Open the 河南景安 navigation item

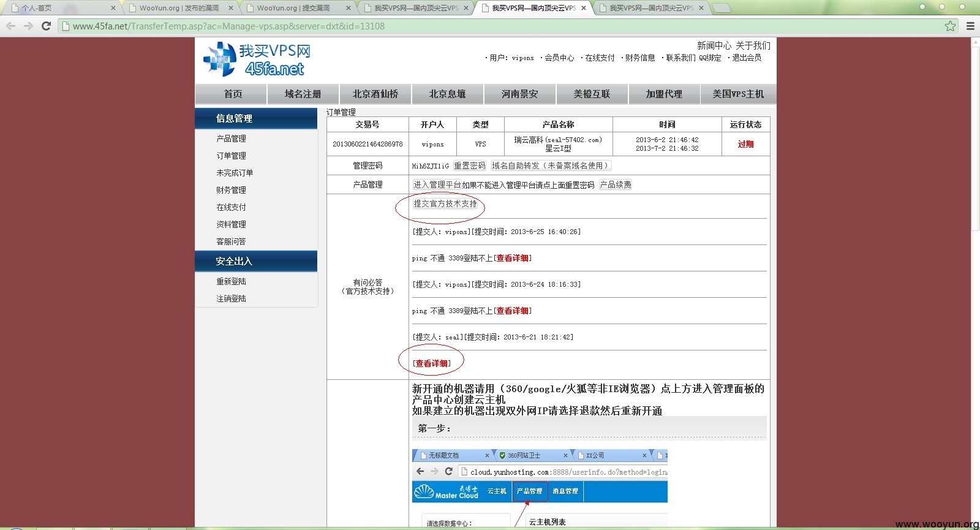[520, 94]
